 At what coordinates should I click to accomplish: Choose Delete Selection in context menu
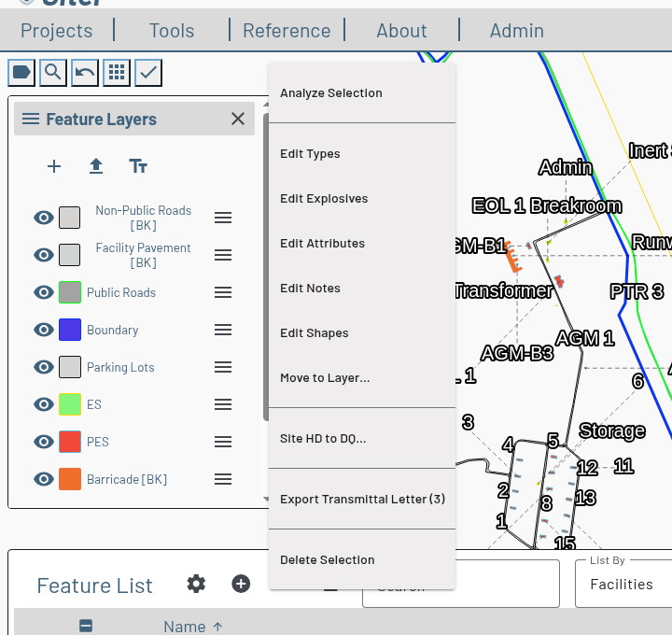[362, 559]
